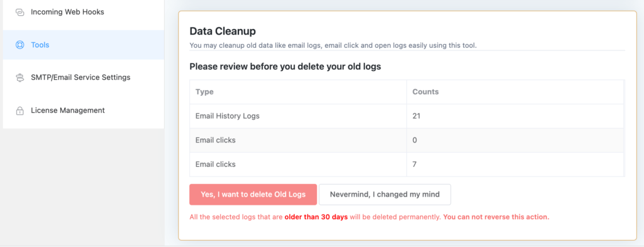Click Nevermind, I changed my mind
Viewport: 644px width, 247px height.
pyautogui.click(x=385, y=194)
